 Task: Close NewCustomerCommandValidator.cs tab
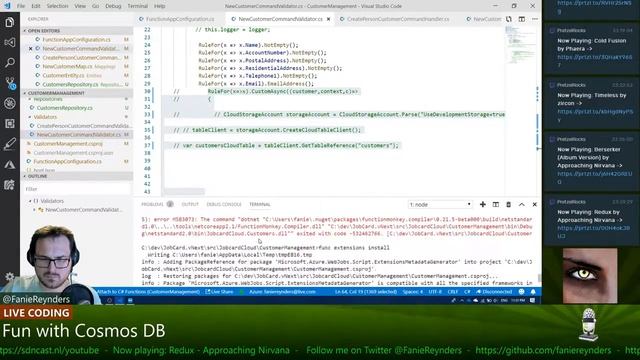point(329,19)
